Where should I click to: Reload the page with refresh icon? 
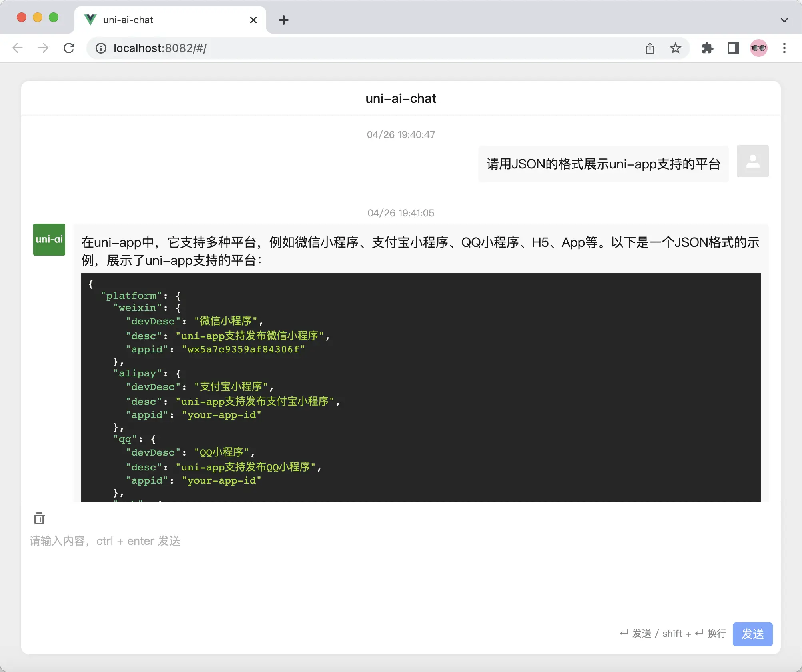tap(69, 48)
